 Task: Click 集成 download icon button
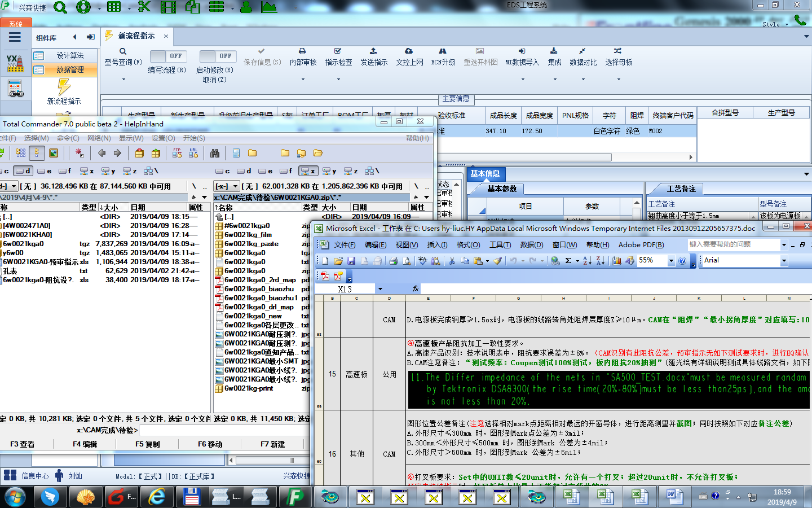pyautogui.click(x=554, y=57)
